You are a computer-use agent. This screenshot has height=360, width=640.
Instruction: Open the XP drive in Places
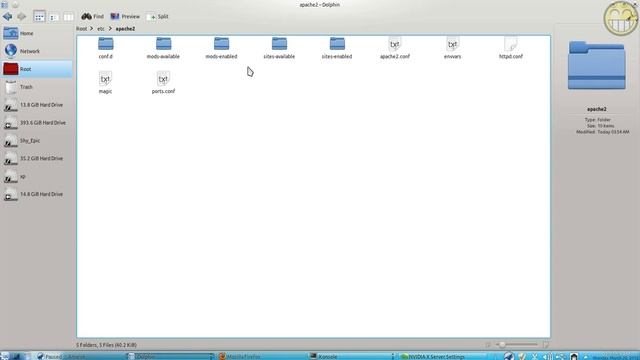(x=37, y=176)
